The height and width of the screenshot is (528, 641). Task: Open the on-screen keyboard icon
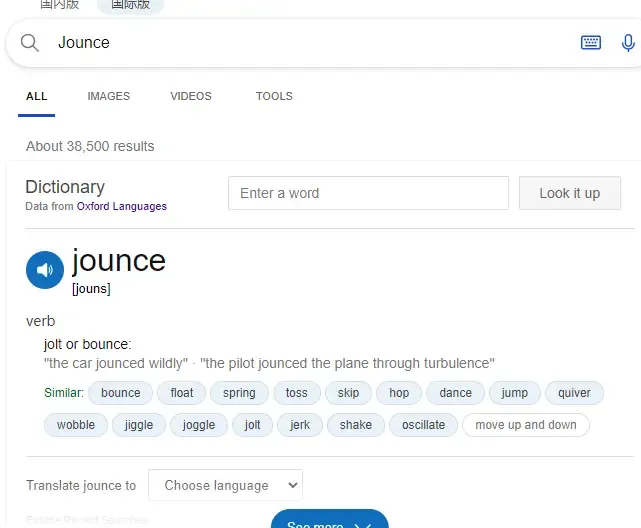(591, 43)
